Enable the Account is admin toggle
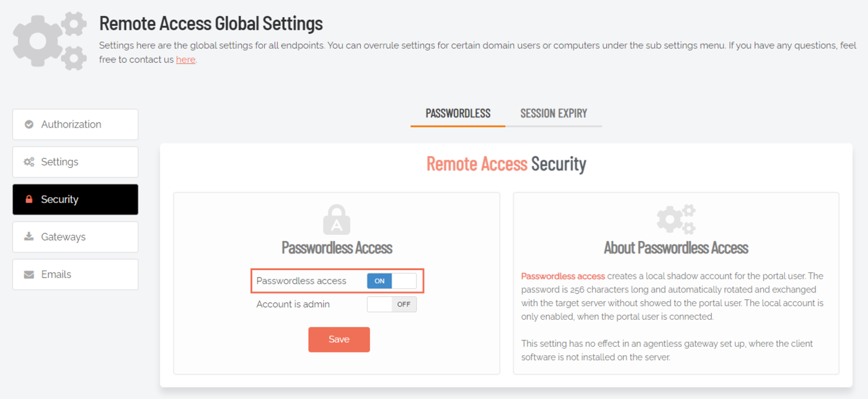The height and width of the screenshot is (399, 868). (x=392, y=304)
